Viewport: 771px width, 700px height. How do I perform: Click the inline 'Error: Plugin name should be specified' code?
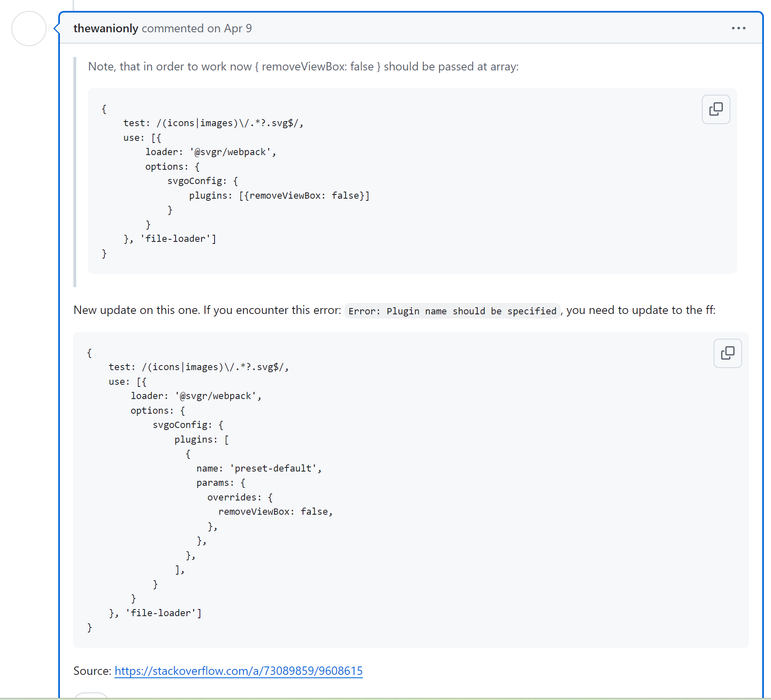pos(452,311)
